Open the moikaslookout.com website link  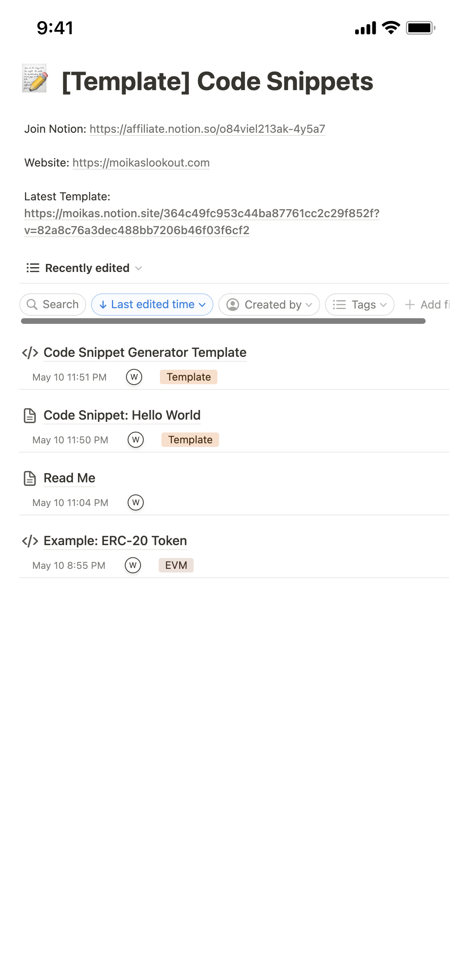tap(141, 163)
